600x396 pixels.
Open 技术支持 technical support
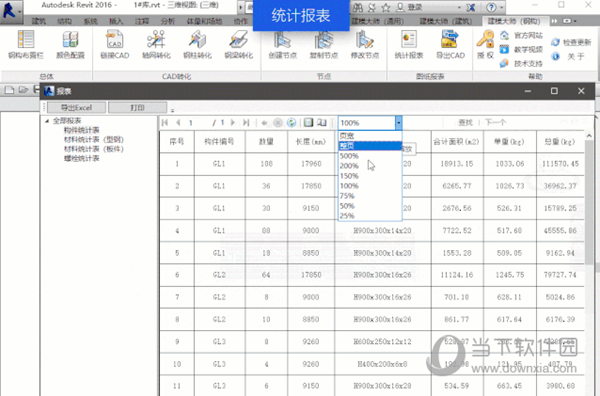click(521, 63)
